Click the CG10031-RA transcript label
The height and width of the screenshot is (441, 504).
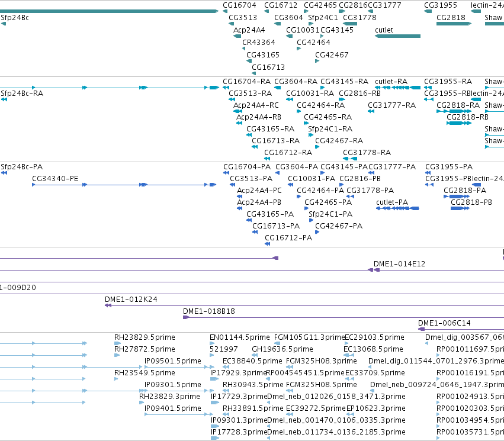(x=310, y=94)
